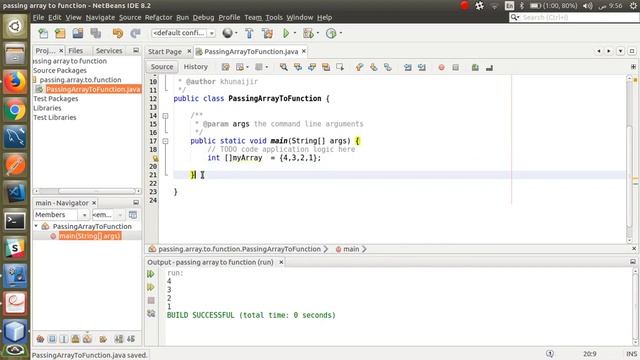This screenshot has width=640, height=360.
Task: Open the Refactor menu
Action: pyautogui.click(x=158, y=18)
